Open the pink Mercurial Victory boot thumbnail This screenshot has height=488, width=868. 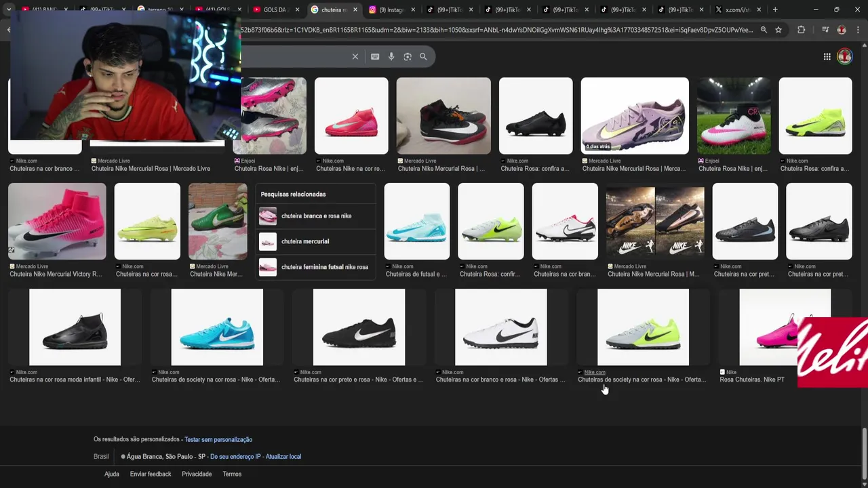pos(57,222)
